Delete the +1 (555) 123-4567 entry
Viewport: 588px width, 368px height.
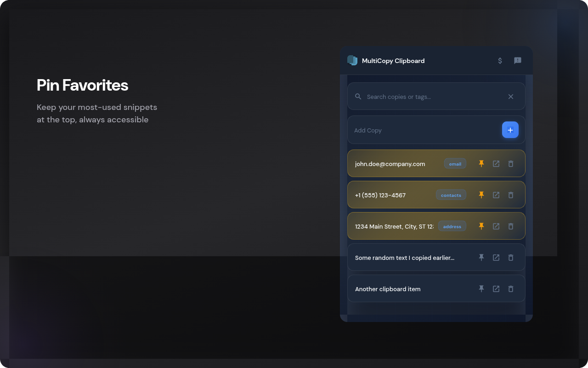511,195
